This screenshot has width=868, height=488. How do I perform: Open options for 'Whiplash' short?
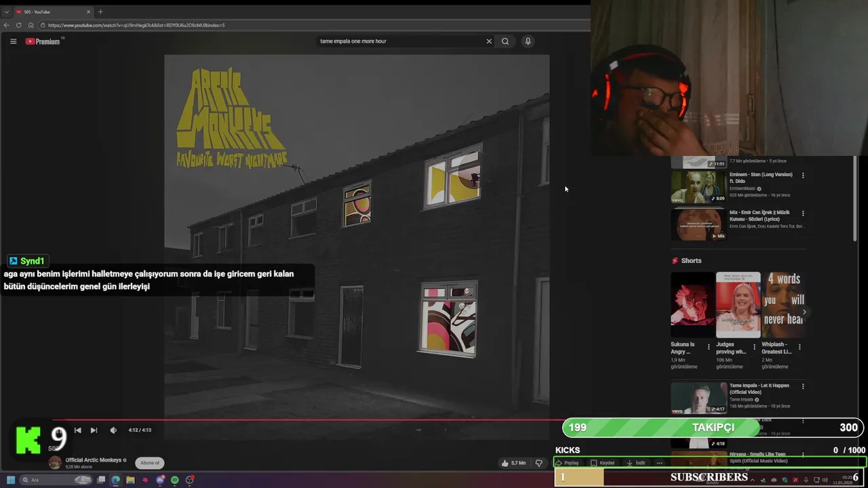pyautogui.click(x=799, y=347)
